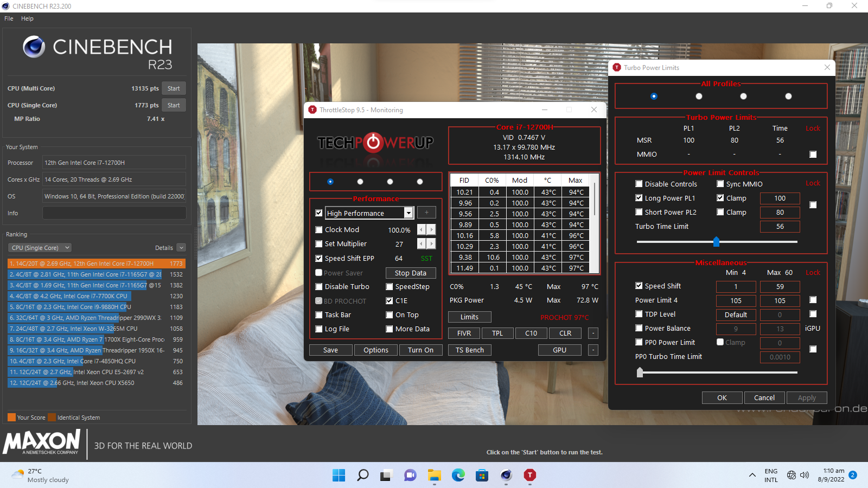Click the GPU button
The width and height of the screenshot is (868, 488).
560,350
